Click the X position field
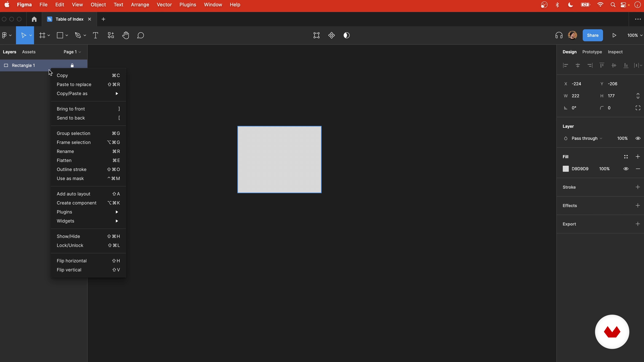 coord(579,84)
